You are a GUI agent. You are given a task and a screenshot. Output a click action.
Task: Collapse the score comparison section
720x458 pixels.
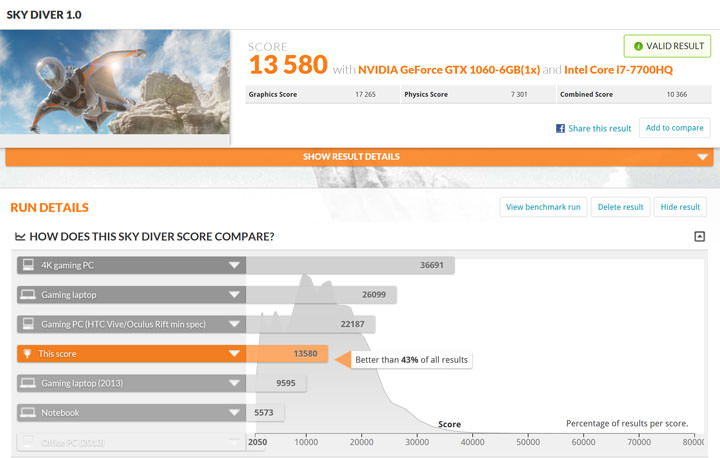point(699,237)
